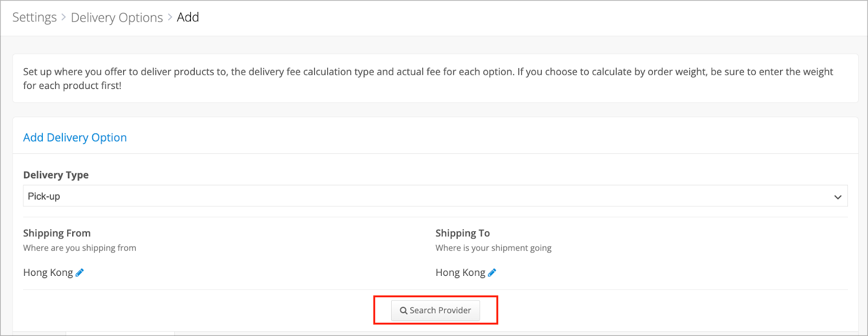Select the Add breadcrumb item
The height and width of the screenshot is (336, 868).
(x=188, y=17)
